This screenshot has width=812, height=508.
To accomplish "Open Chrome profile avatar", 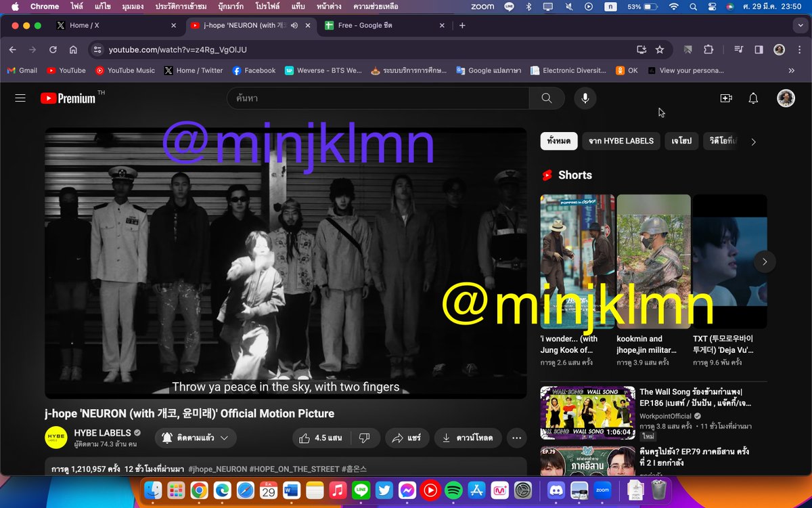I will point(780,49).
